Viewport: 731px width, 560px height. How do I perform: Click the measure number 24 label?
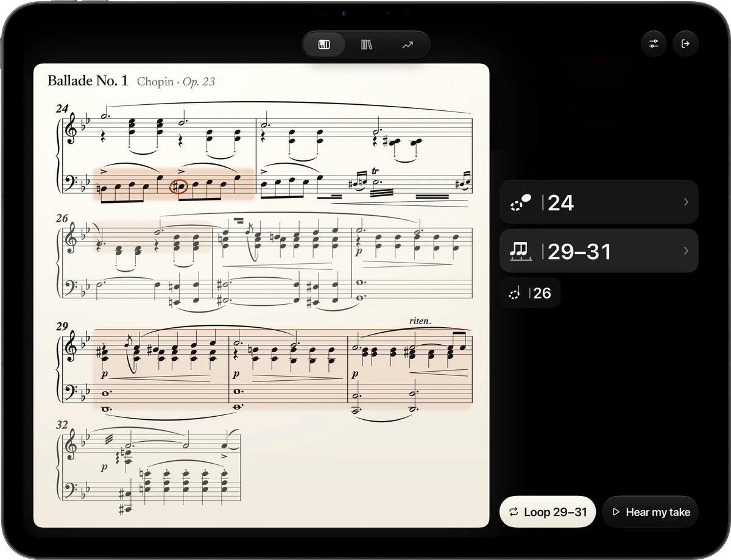point(62,109)
